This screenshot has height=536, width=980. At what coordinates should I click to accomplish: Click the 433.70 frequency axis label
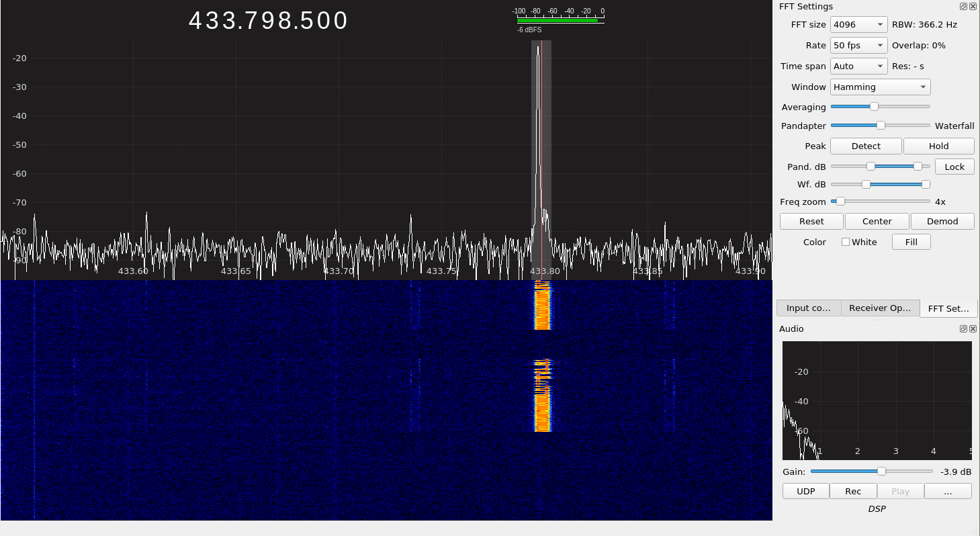point(339,271)
